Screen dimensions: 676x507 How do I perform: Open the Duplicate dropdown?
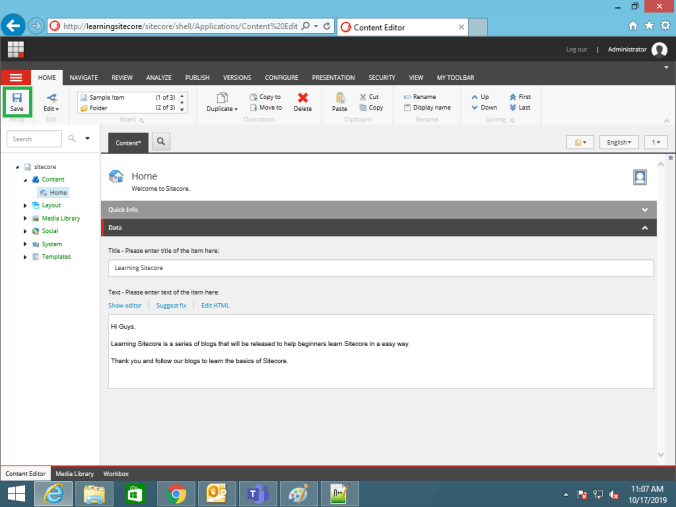point(222,102)
